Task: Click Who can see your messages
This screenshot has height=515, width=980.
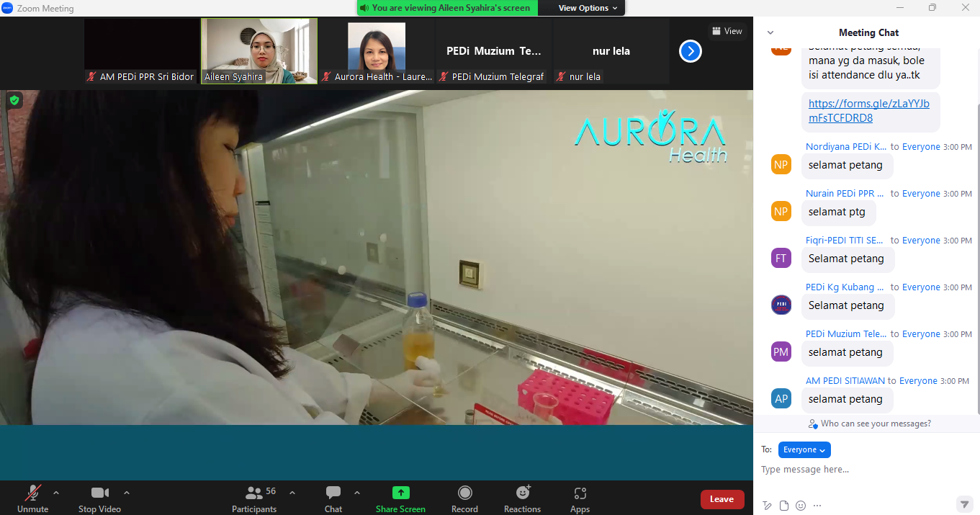Action: 869,424
